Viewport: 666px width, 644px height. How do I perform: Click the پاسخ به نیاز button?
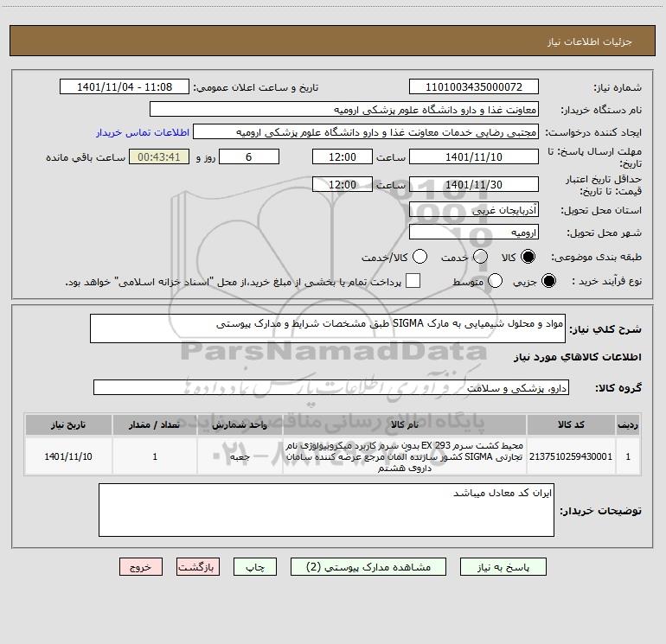[x=503, y=567]
